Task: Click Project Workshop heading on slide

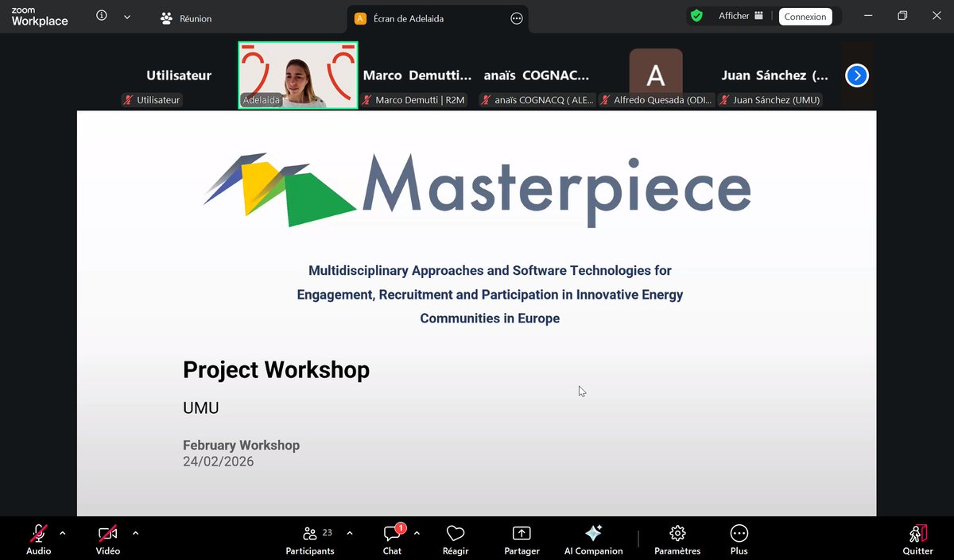Action: click(x=276, y=369)
